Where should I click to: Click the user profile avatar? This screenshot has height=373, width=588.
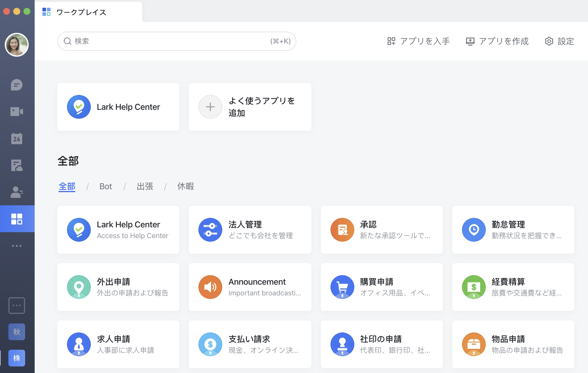17,45
